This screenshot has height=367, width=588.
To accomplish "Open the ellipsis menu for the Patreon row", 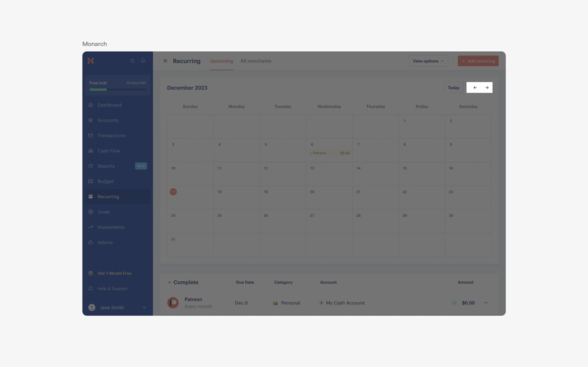I will (486, 303).
